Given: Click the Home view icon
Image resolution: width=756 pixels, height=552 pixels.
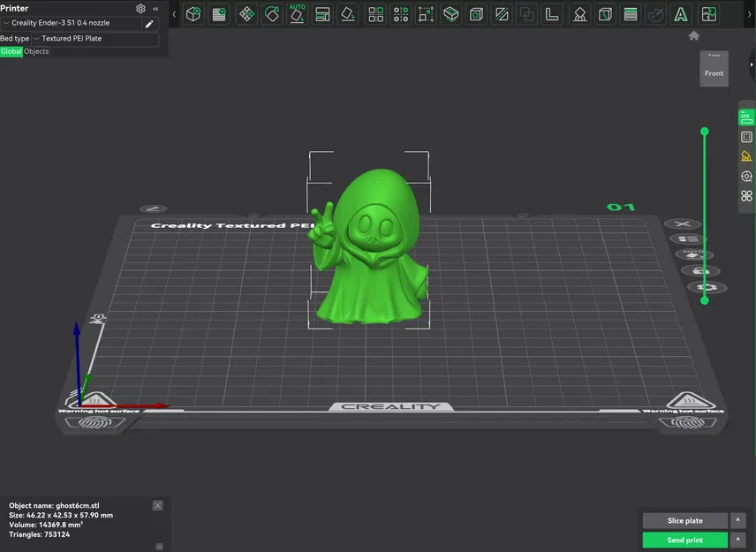Looking at the screenshot, I should [694, 36].
